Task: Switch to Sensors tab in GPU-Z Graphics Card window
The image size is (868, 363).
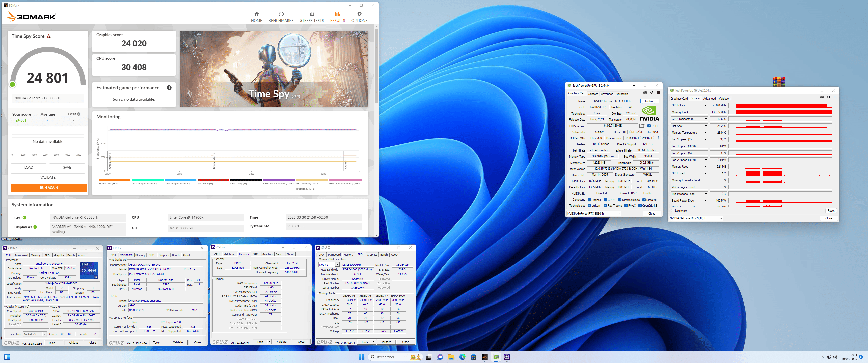Action: click(x=593, y=94)
